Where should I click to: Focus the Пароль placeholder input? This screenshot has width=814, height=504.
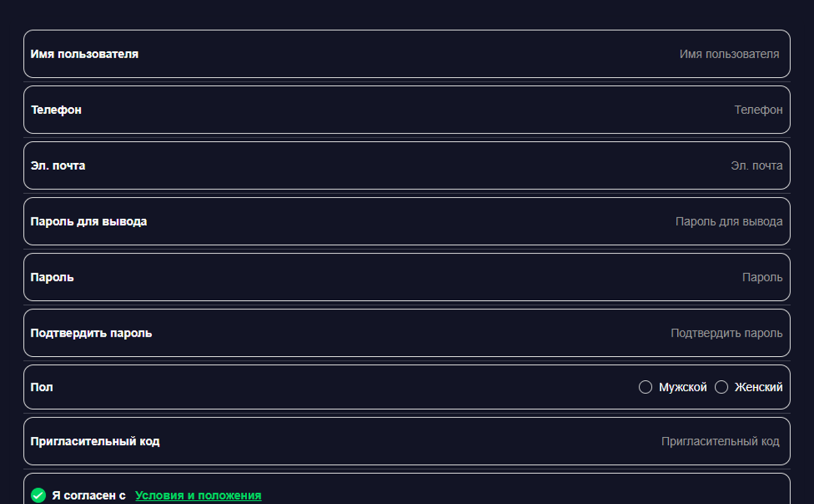[x=762, y=277]
